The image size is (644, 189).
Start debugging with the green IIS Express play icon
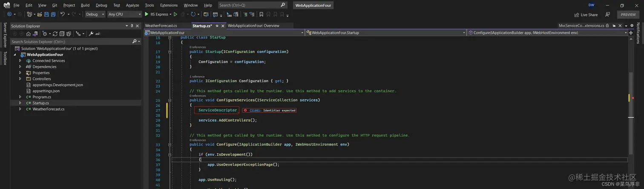pyautogui.click(x=147, y=14)
